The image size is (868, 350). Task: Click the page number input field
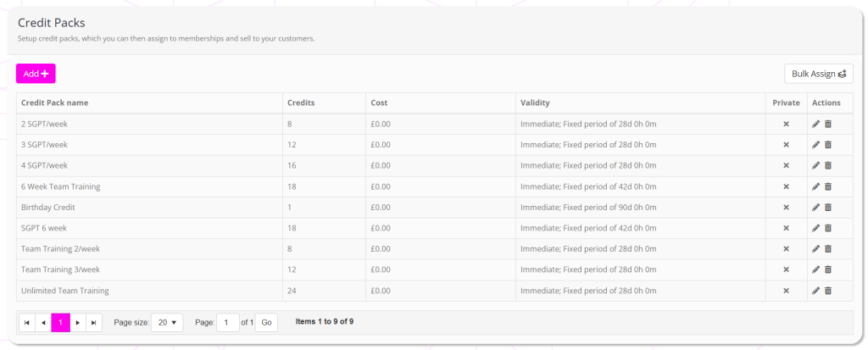[227, 323]
